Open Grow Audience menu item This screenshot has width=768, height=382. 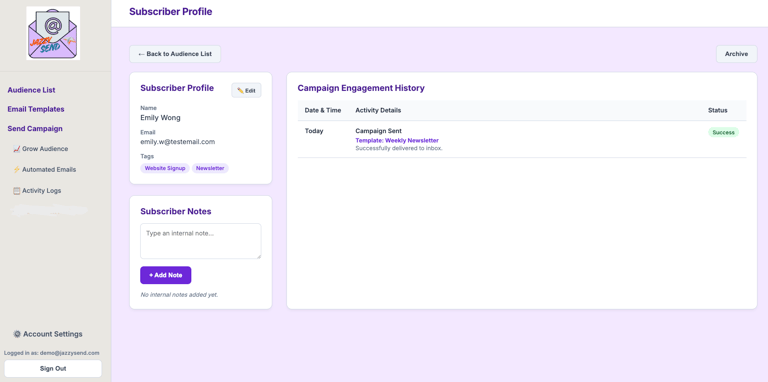(41, 149)
